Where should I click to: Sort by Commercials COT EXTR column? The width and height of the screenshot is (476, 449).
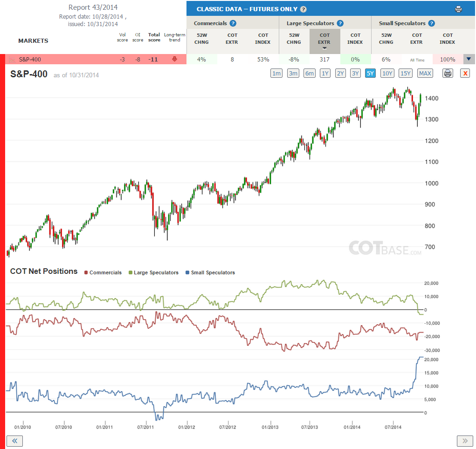[x=232, y=39]
